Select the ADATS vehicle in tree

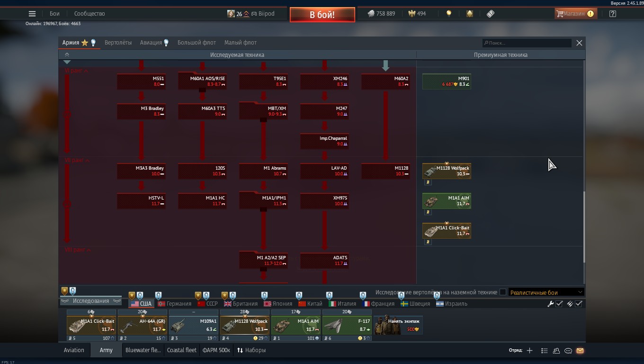point(324,261)
